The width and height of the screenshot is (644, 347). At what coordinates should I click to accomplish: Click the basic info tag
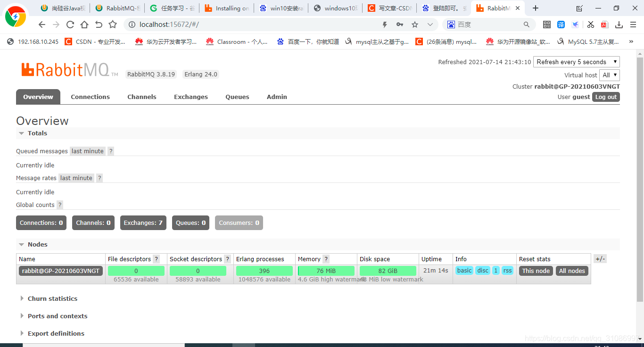(x=464, y=271)
